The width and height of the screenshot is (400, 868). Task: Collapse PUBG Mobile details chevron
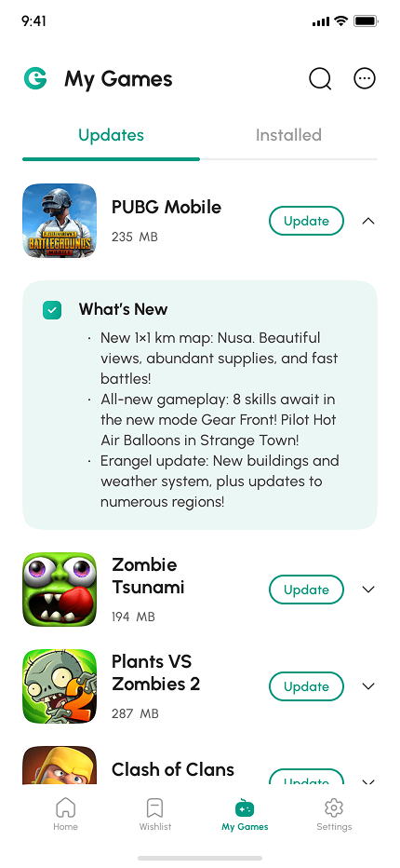pos(368,221)
